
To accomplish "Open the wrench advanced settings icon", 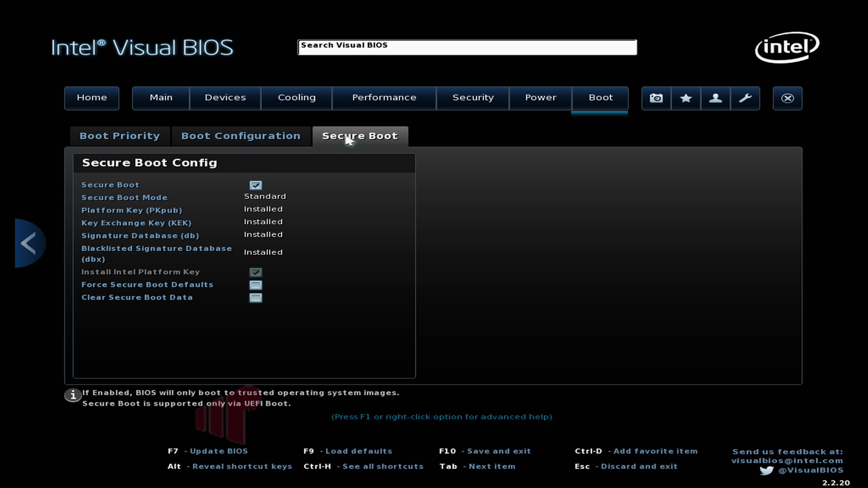I will pyautogui.click(x=745, y=98).
